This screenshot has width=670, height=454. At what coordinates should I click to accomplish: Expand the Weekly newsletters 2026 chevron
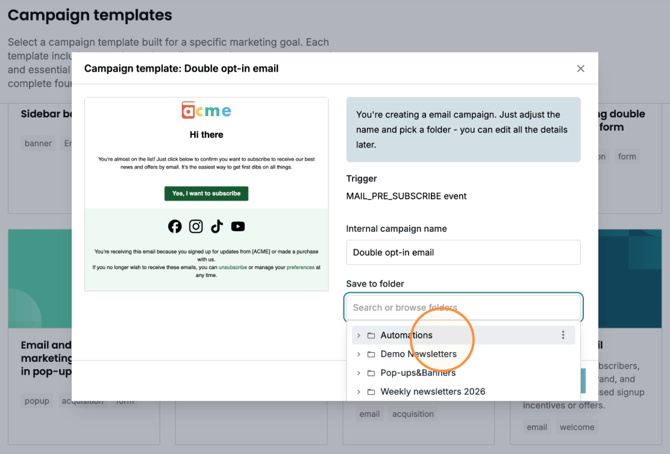(359, 392)
